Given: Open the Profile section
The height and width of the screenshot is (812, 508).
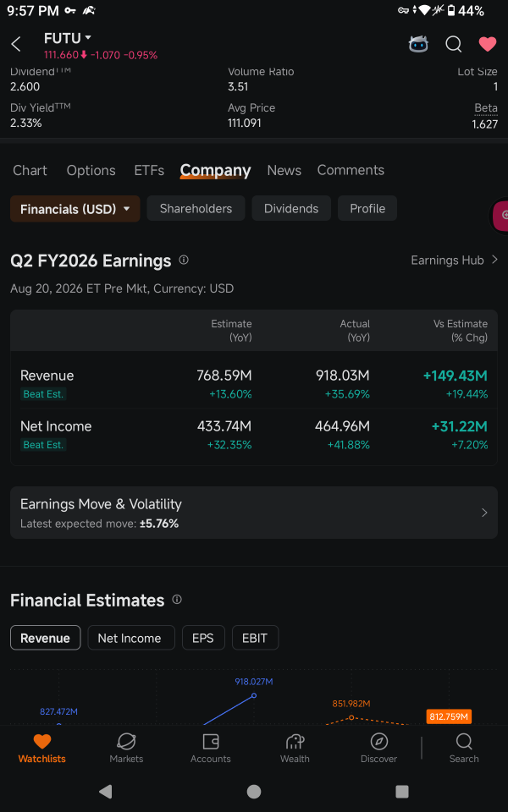Looking at the screenshot, I should (367, 209).
